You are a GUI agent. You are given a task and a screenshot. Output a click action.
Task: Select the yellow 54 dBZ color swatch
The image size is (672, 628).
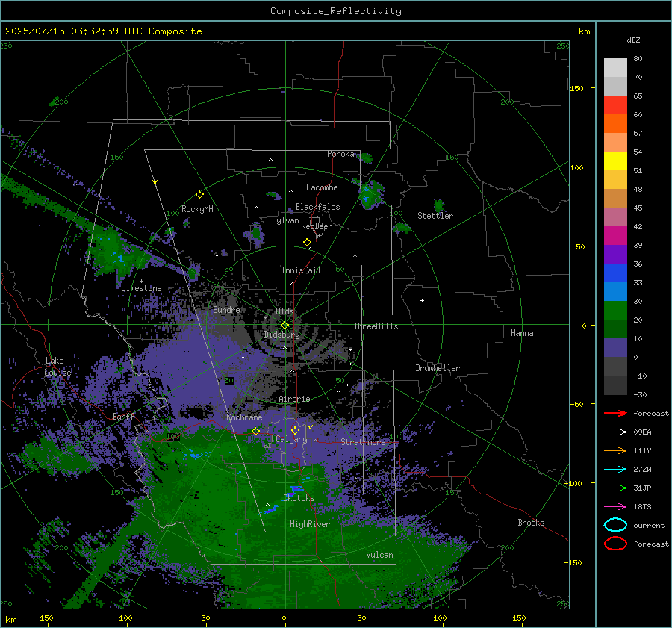click(x=615, y=161)
